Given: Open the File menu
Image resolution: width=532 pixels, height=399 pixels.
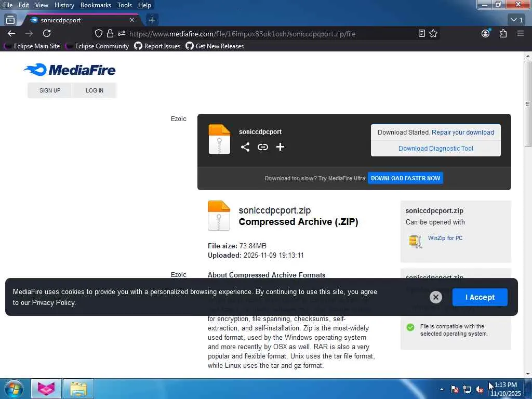Looking at the screenshot, I should click(8, 5).
